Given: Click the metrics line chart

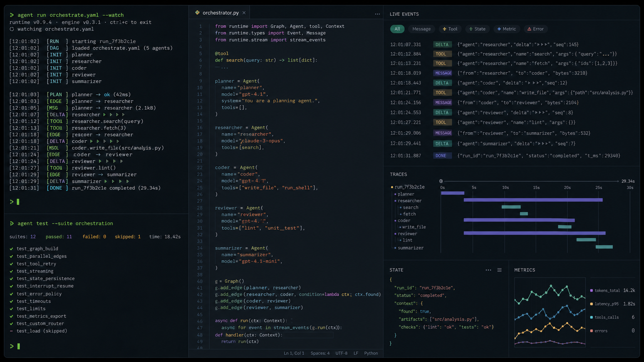Looking at the screenshot, I should click(550, 312).
